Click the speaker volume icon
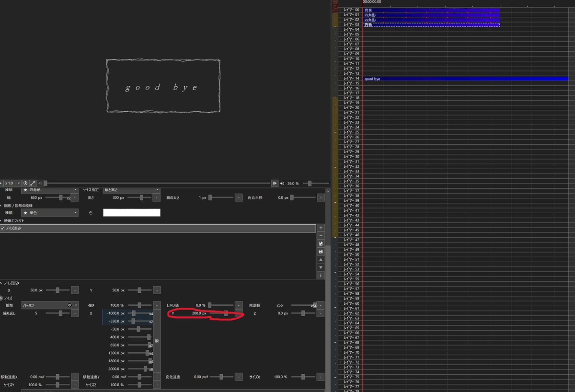575x392 pixels. [282, 183]
